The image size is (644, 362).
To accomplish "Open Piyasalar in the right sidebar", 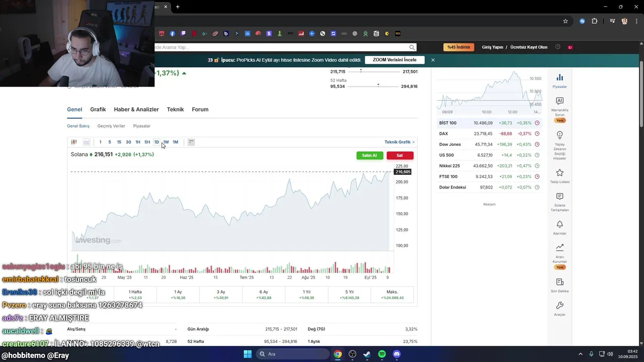I will (x=559, y=80).
